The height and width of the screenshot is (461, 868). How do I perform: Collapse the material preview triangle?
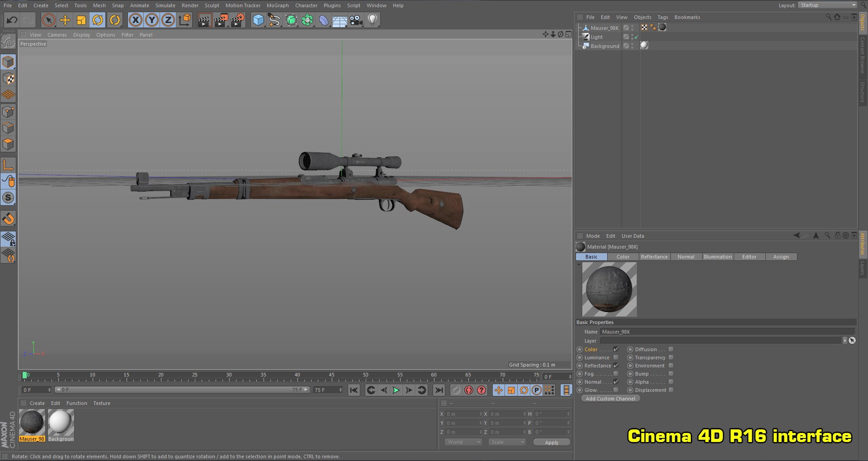coord(579,265)
